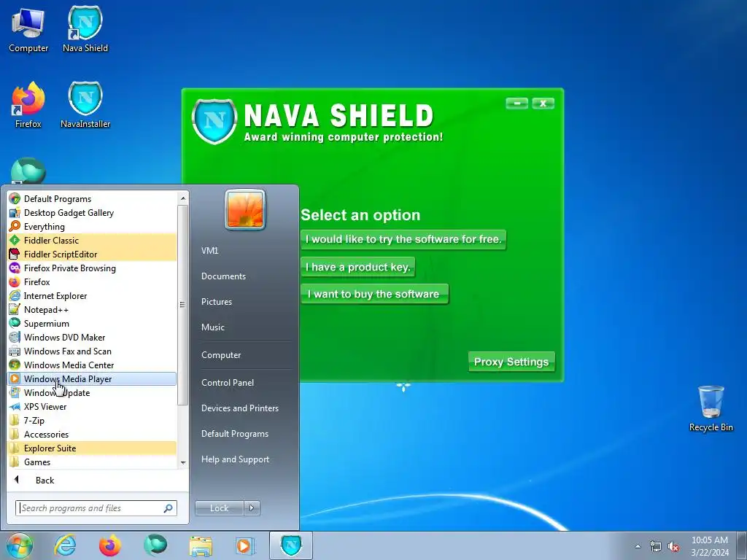The image size is (747, 560).
Task: Minimize the Nava Shield window
Action: coord(517,103)
